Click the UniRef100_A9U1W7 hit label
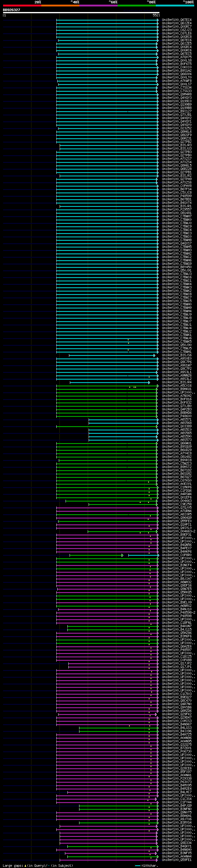197x868 pixels. pos(177,365)
